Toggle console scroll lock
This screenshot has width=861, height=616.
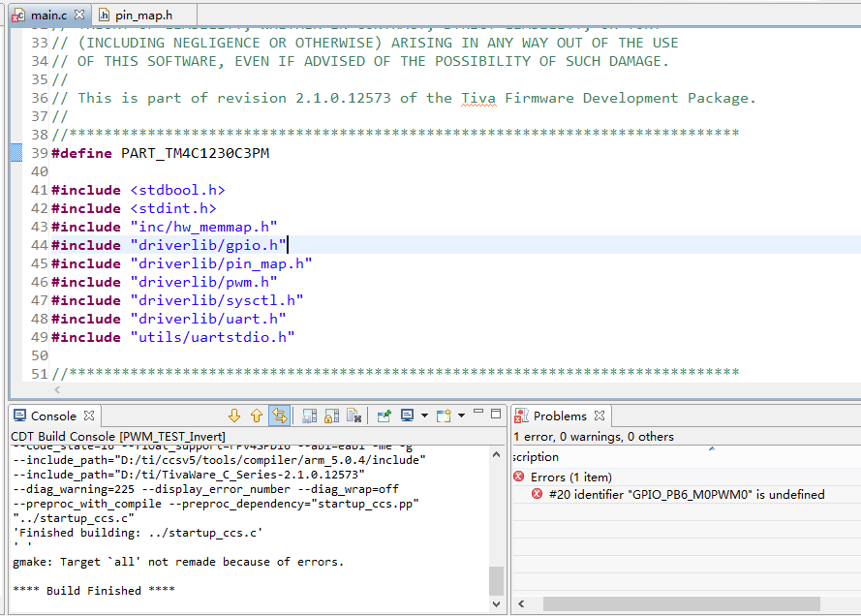click(331, 416)
